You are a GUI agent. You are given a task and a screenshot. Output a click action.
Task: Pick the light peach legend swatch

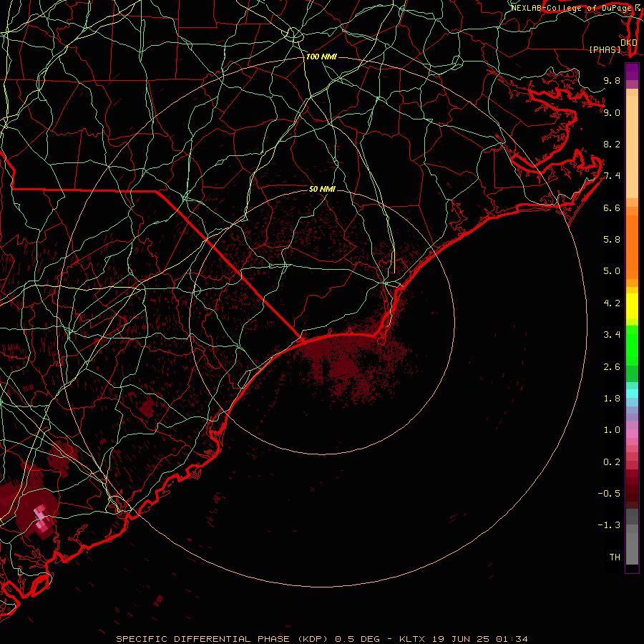tap(632, 147)
